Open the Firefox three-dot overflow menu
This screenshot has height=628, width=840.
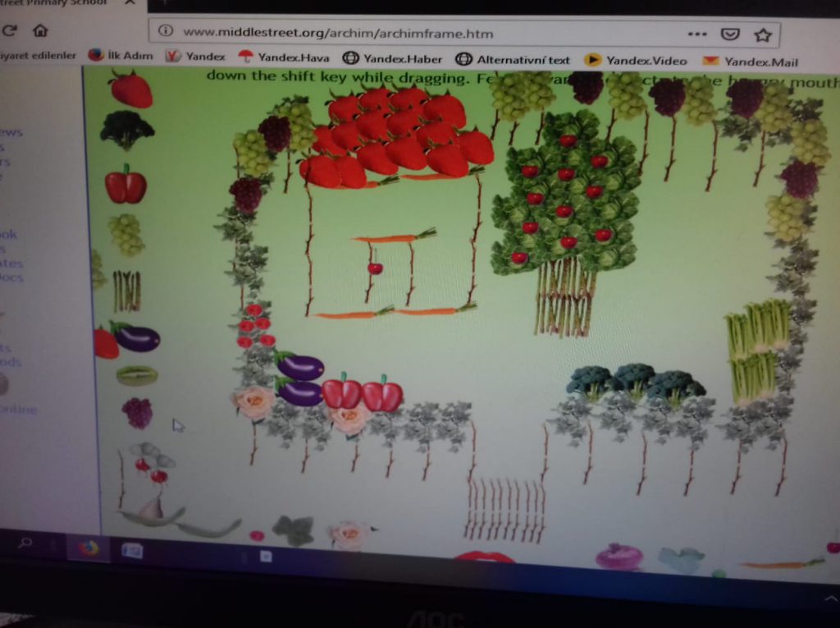696,34
